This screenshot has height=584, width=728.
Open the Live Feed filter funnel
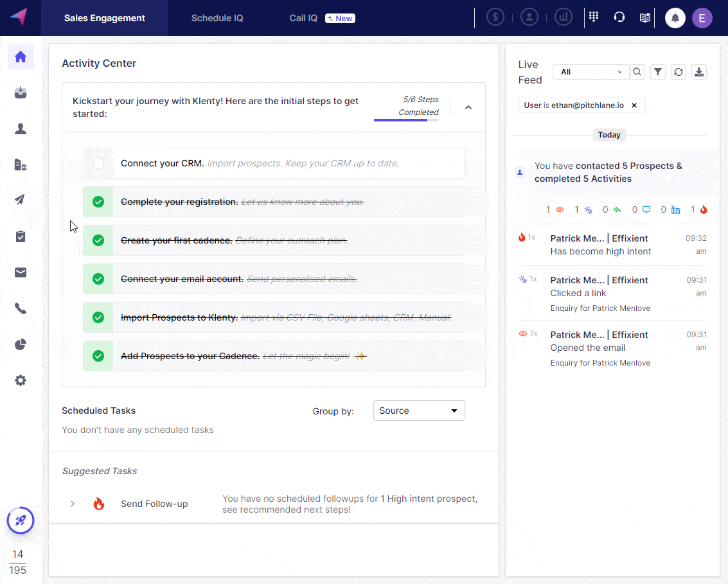point(658,72)
